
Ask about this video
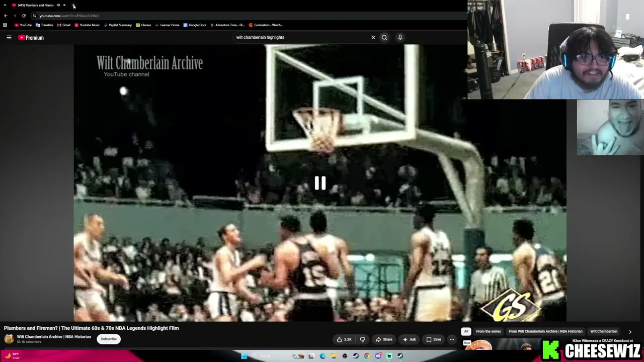[409, 339]
